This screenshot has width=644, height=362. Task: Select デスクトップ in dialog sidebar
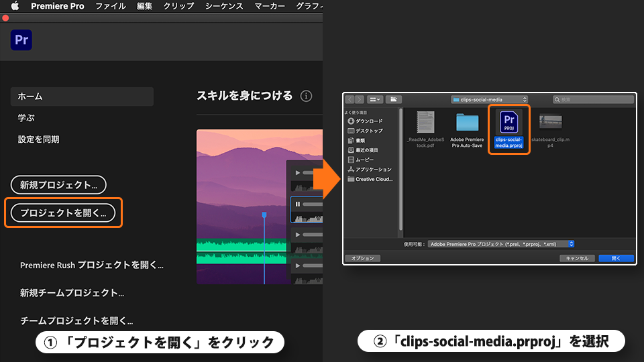click(x=366, y=131)
